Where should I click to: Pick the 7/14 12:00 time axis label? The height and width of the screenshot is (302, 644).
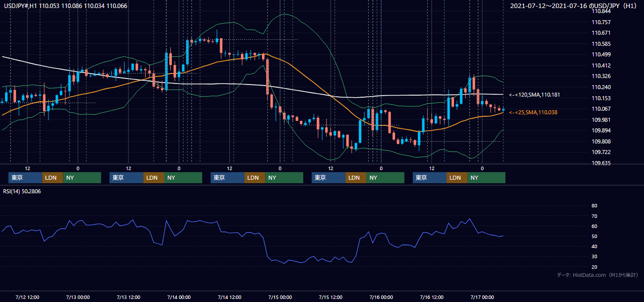(229, 297)
